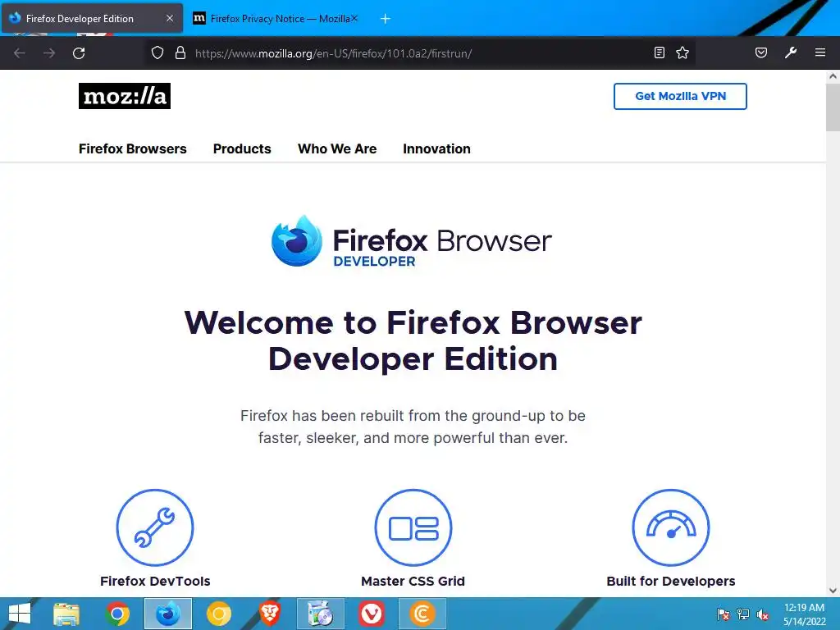Open a new tab
The image size is (840, 630).
[x=386, y=19]
